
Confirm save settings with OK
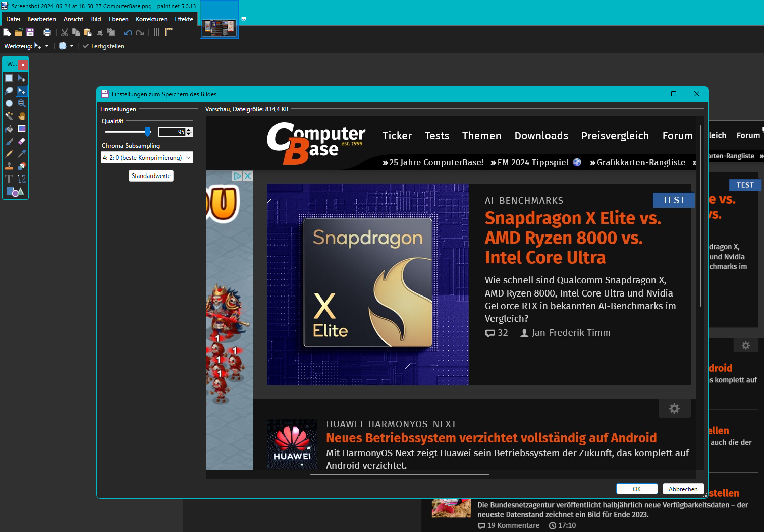coord(637,489)
